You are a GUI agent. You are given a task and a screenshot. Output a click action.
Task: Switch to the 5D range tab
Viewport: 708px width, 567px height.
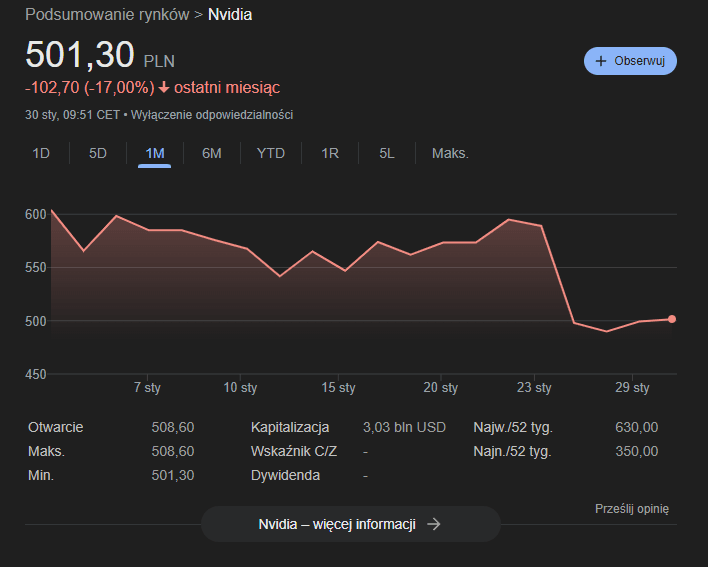98,153
